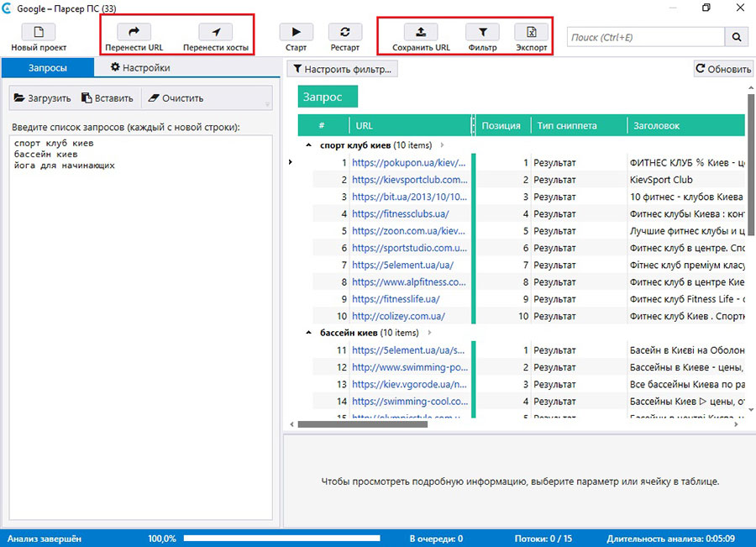Click the Потоки: 0 / 15 status entry
This screenshot has height=547, width=756.
[543, 539]
